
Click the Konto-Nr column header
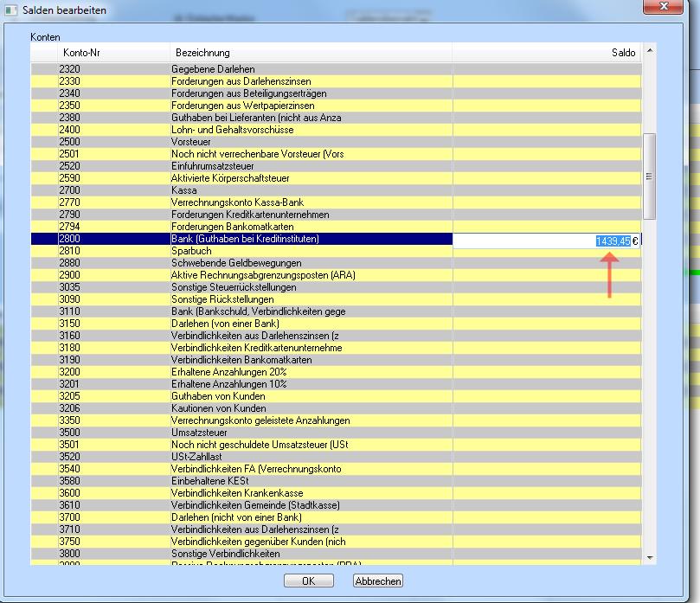[81, 53]
